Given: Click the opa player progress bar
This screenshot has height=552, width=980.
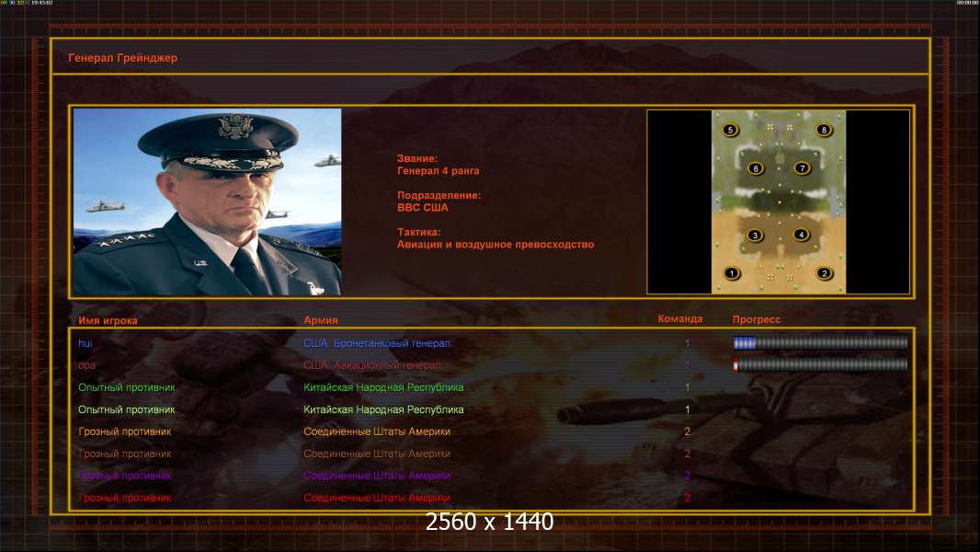Looking at the screenshot, I should pyautogui.click(x=820, y=364).
